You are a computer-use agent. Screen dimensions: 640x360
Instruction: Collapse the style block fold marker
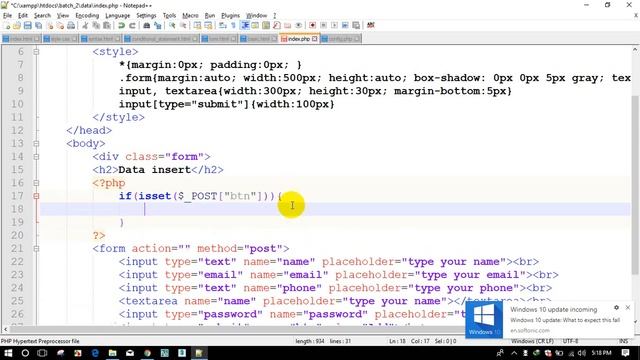pos(36,52)
